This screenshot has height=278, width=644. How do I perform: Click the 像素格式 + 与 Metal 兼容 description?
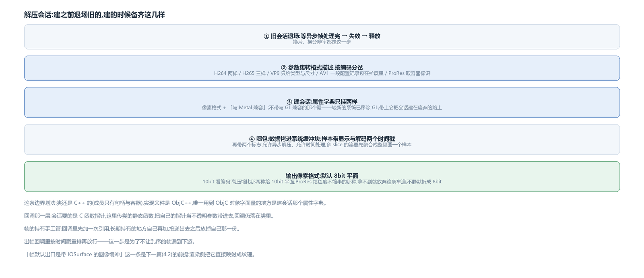[x=322, y=108]
